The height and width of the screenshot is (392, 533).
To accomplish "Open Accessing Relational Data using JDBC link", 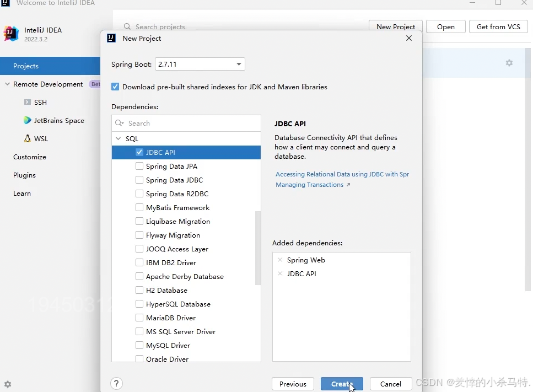I will [x=342, y=174].
